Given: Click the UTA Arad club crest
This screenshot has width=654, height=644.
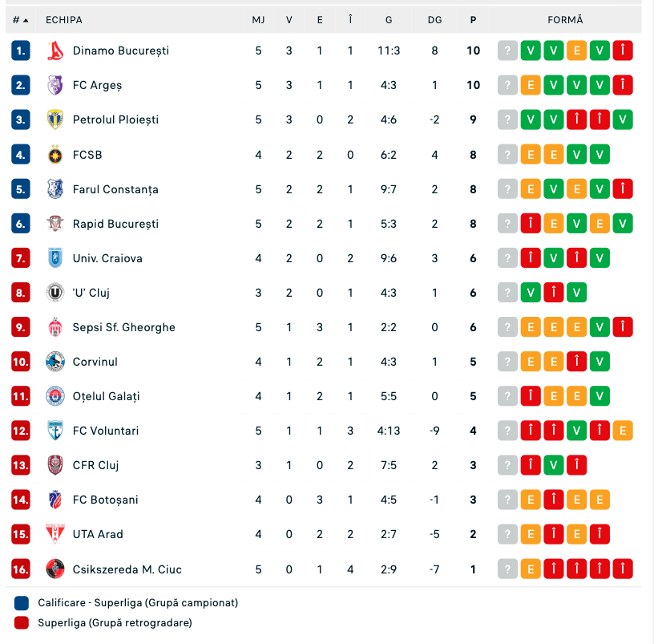Looking at the screenshot, I should [x=55, y=534].
